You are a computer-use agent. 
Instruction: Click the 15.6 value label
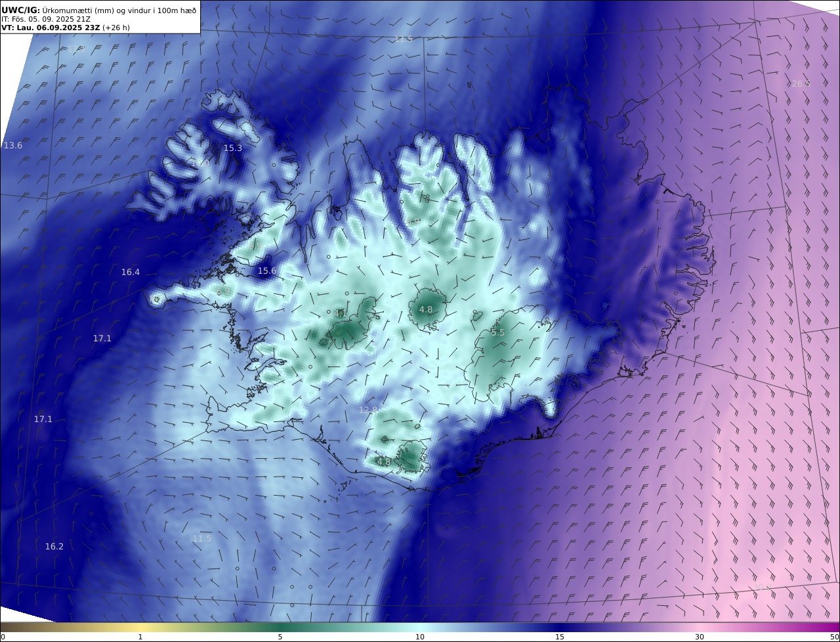click(267, 271)
